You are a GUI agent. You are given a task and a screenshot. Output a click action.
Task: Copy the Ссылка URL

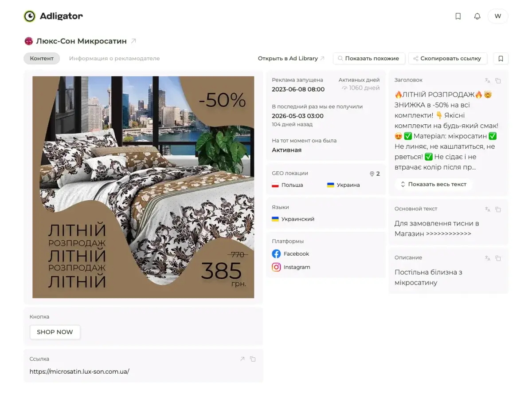click(253, 359)
